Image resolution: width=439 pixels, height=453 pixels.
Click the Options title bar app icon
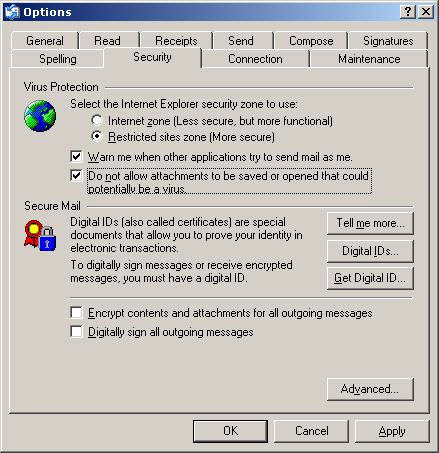click(x=12, y=12)
